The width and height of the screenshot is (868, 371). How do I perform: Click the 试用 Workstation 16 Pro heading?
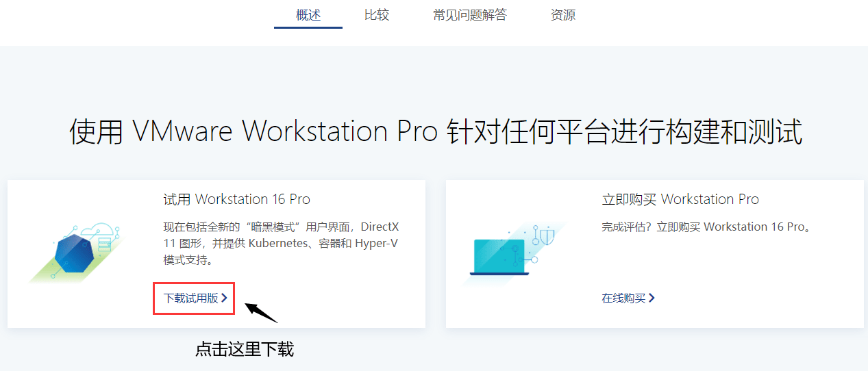[x=236, y=199]
